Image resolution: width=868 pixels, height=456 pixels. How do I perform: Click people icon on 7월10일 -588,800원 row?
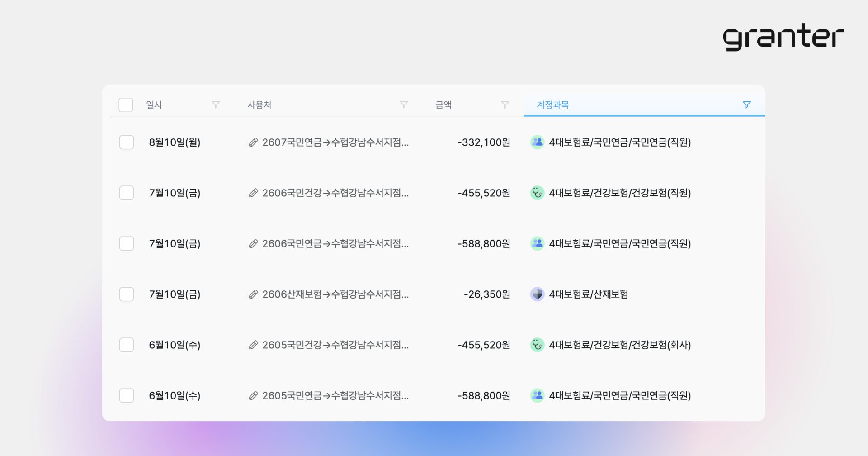[537, 243]
